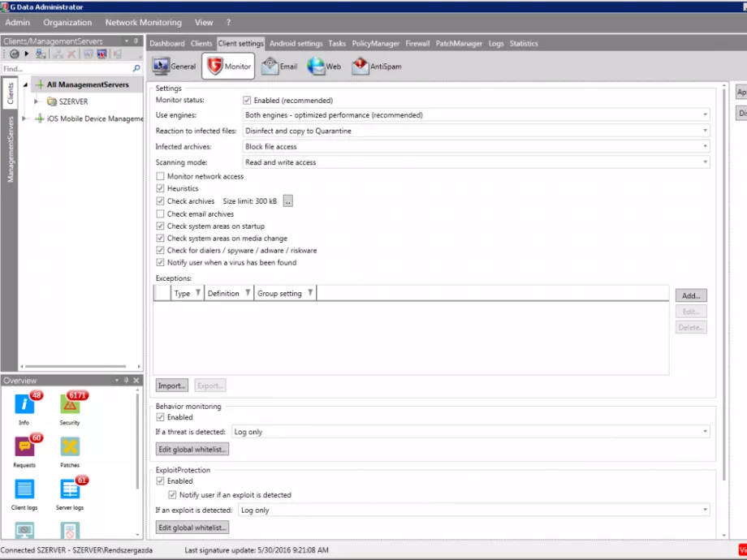Switch to the Firewall tab

coord(418,43)
